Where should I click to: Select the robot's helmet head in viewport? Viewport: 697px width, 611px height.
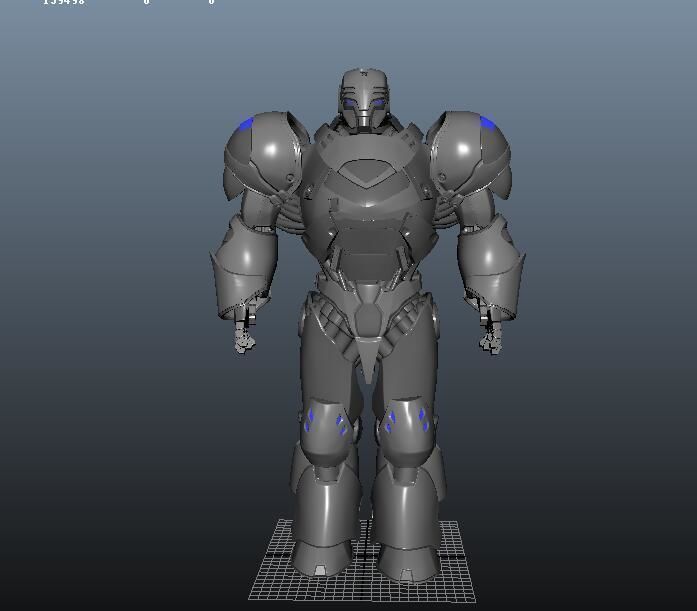pyautogui.click(x=365, y=100)
